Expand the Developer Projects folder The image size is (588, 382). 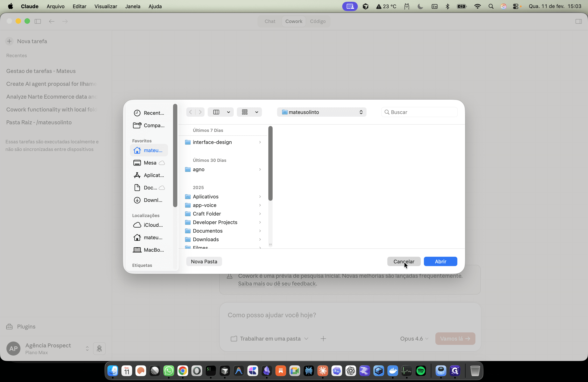pos(260,222)
